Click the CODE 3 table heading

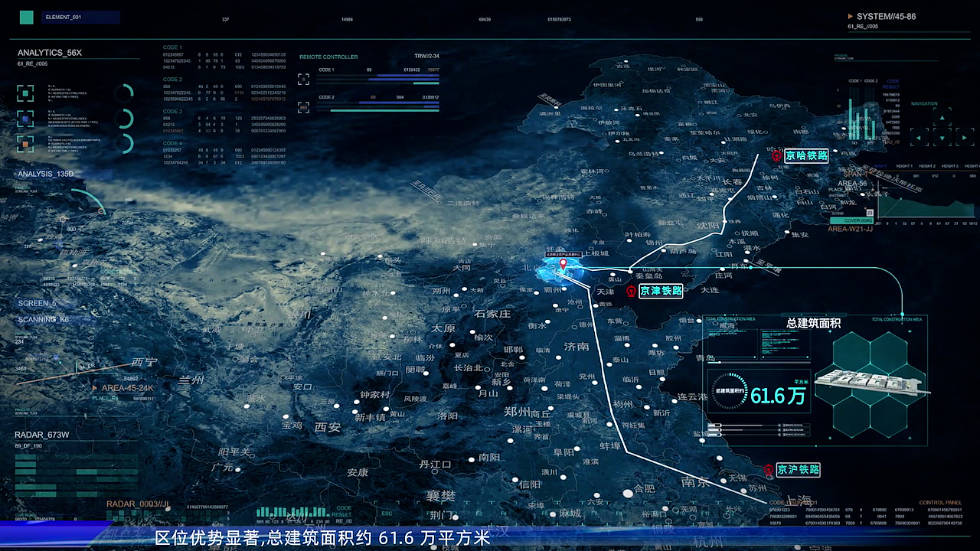tap(172, 112)
